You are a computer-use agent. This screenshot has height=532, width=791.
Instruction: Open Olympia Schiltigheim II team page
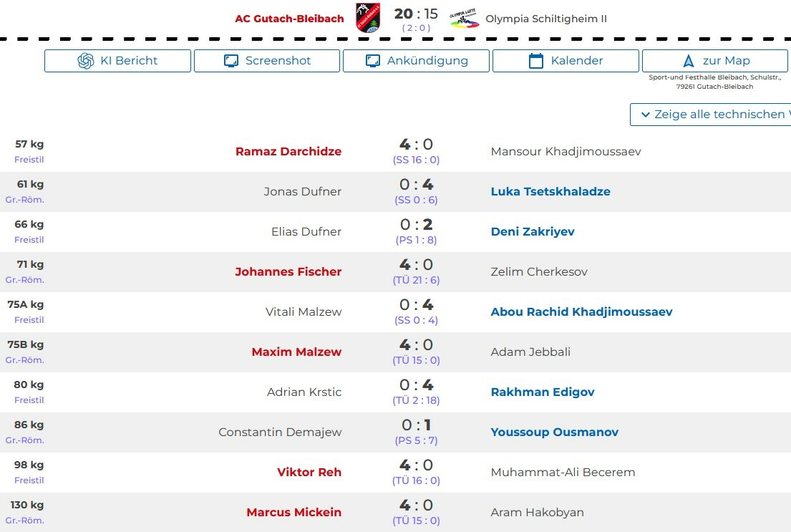pos(546,19)
